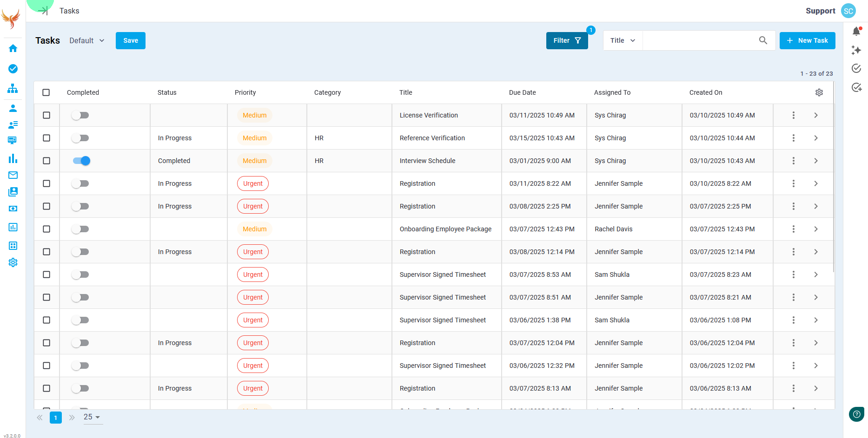Expand the Reference Verification row chevron
Viewport: 868px width, 438px height.
click(816, 138)
